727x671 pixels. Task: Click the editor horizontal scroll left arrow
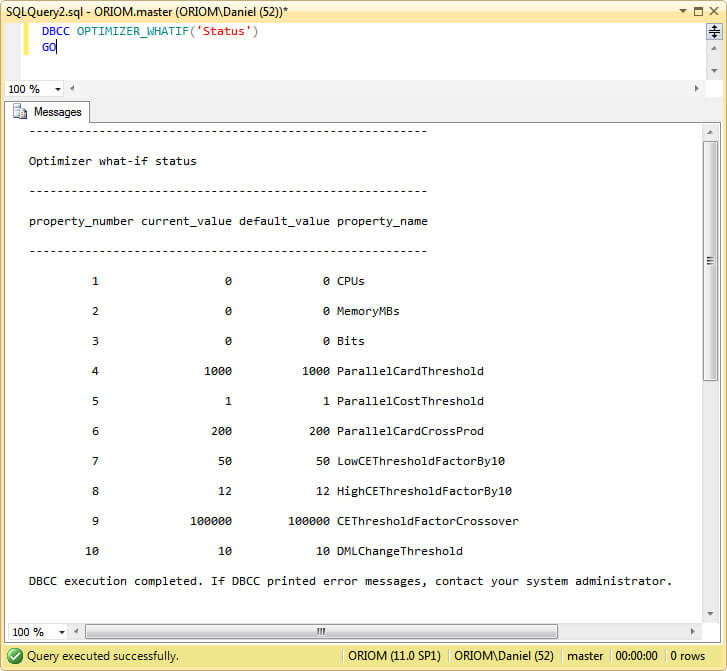click(72, 88)
